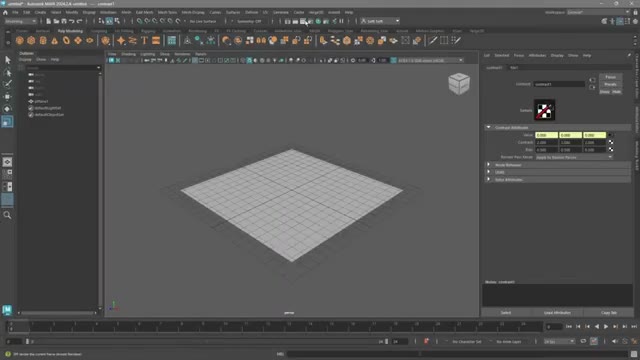Create a polygon disc from the shelf
This screenshot has width=640, height=360.
pyautogui.click(x=90, y=40)
